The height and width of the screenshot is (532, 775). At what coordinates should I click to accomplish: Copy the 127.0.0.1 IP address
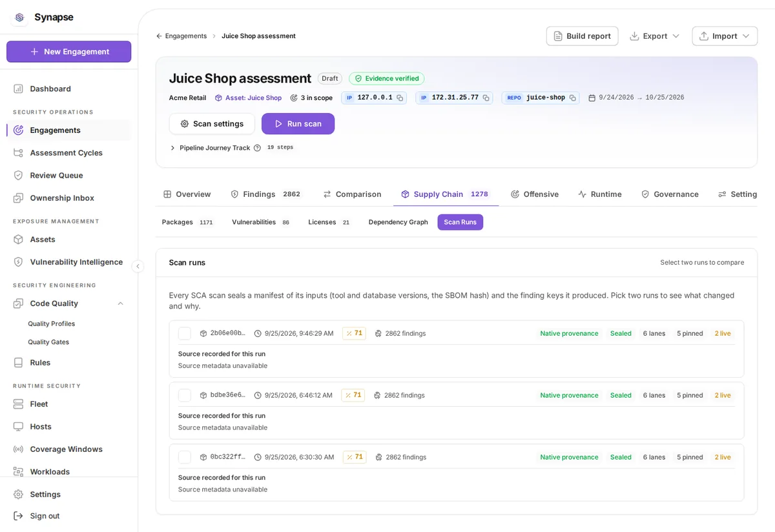pyautogui.click(x=400, y=98)
